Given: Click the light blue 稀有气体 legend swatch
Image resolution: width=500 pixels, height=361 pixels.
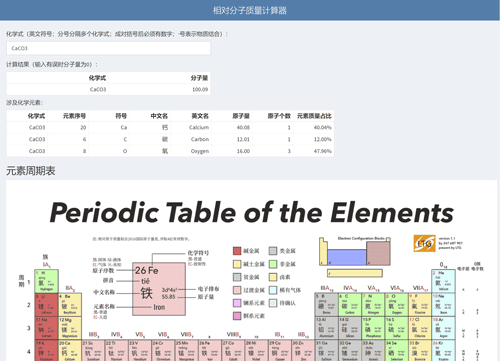Looking at the screenshot, I should pos(273,290).
